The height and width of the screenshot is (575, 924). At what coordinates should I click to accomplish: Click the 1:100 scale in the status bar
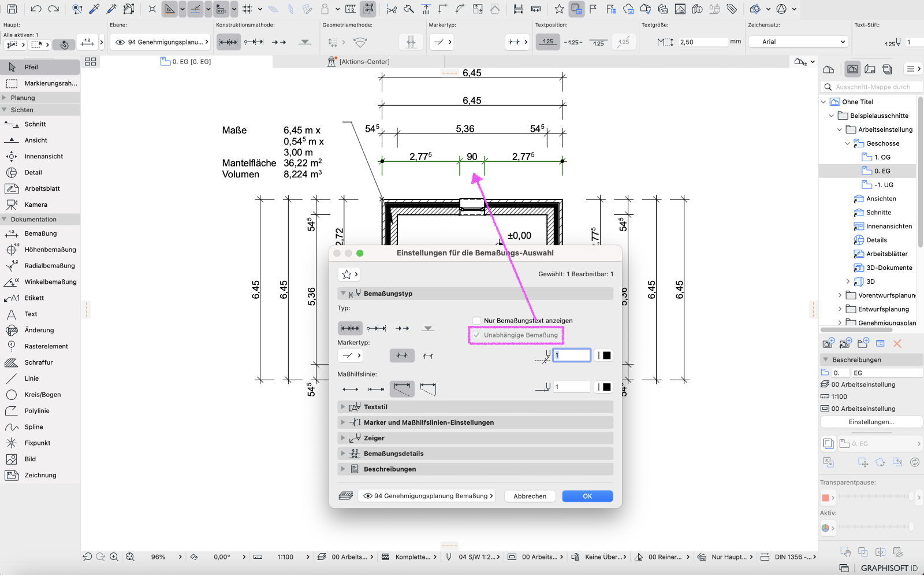(x=285, y=557)
